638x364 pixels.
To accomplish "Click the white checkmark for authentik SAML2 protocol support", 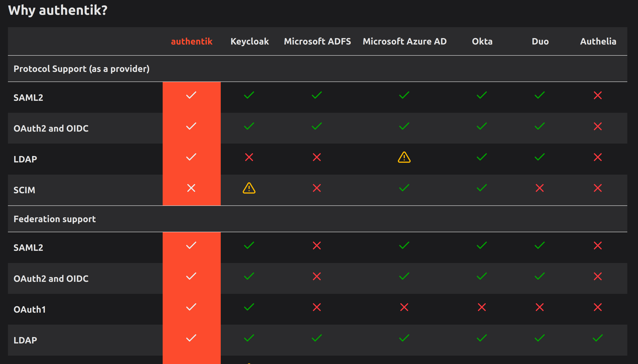I will [191, 95].
